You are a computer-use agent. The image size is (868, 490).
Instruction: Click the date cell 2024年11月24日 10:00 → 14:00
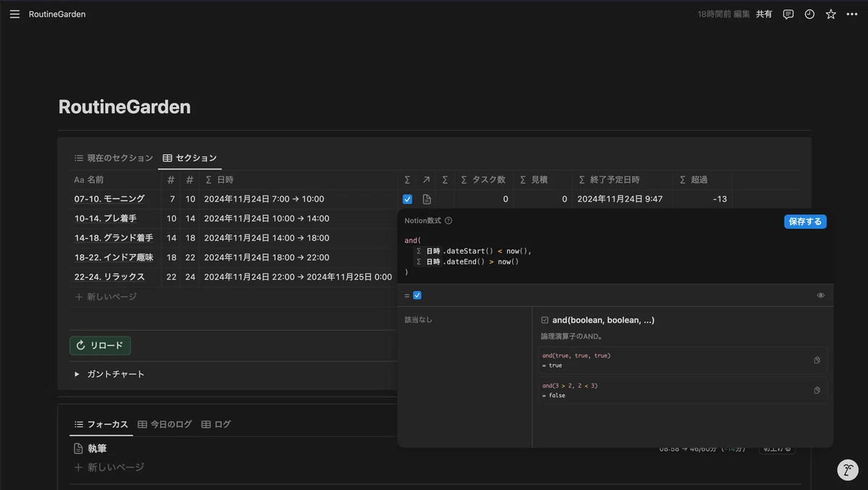[x=266, y=219]
